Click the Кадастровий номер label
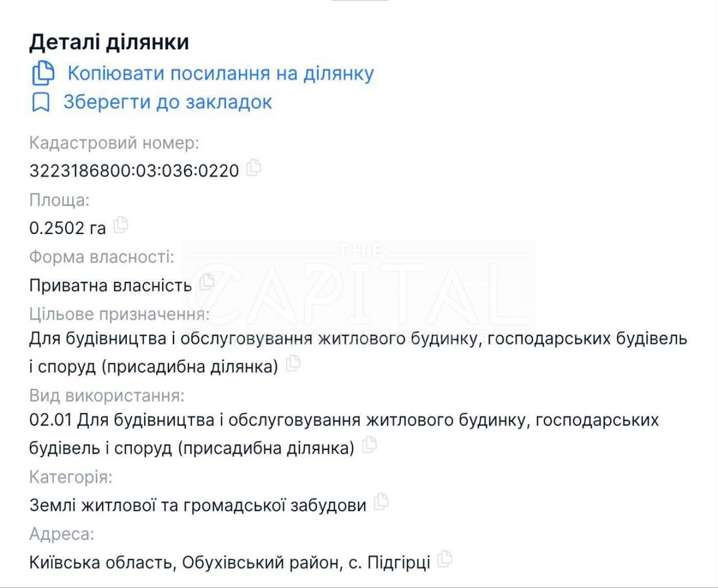718x588 pixels. (x=114, y=143)
